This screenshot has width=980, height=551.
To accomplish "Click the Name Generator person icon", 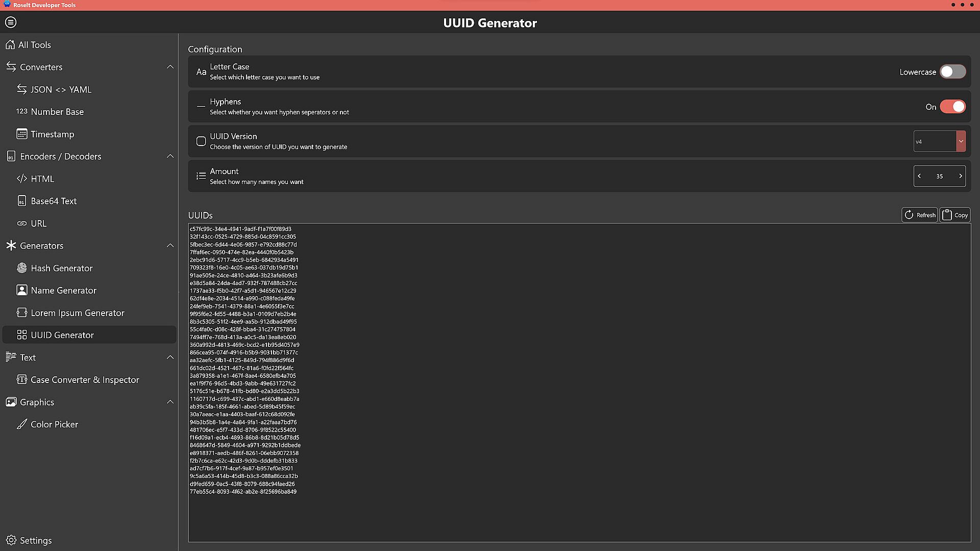I will click(x=21, y=291).
